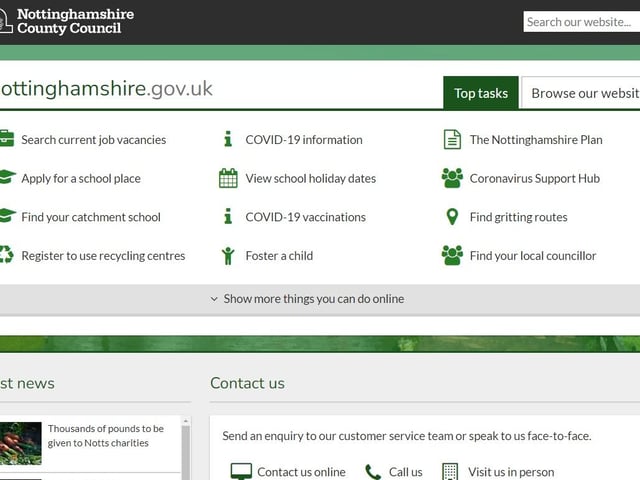Open The Nottinghamshire Plan link
This screenshot has width=640, height=480.
click(536, 140)
